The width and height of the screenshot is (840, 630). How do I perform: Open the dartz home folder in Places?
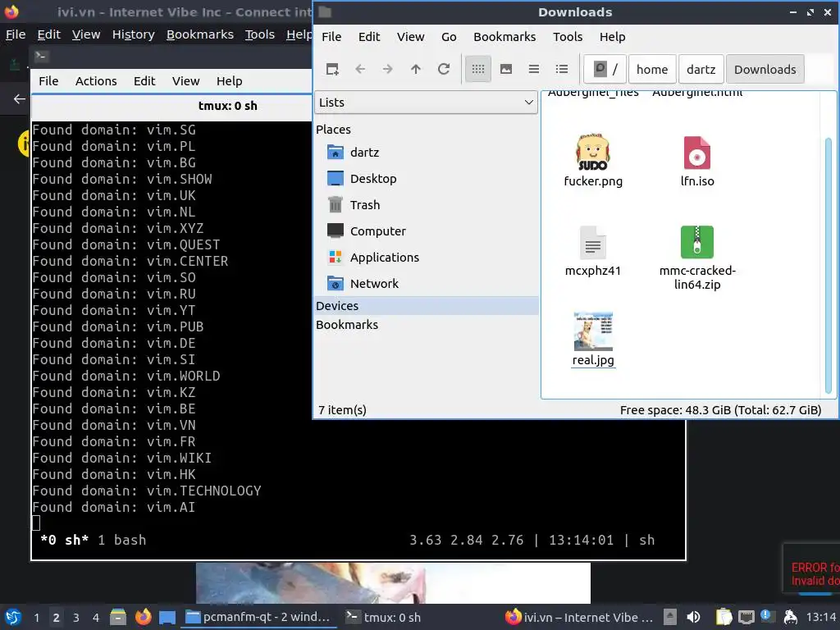(365, 152)
